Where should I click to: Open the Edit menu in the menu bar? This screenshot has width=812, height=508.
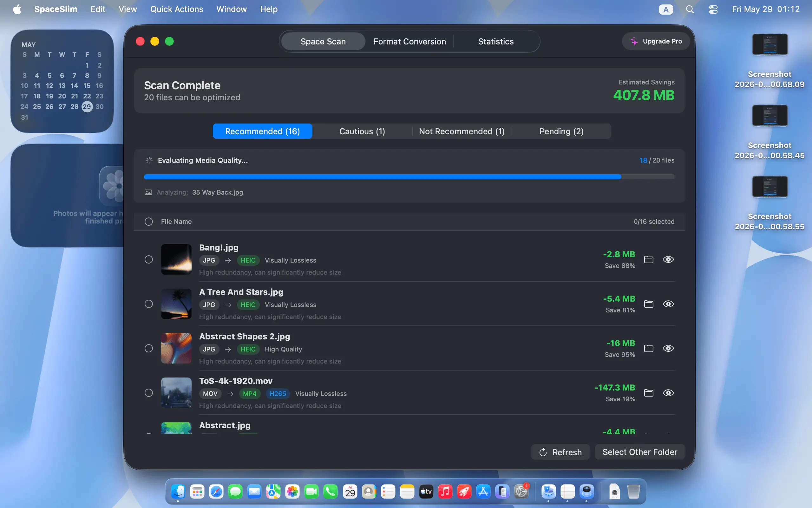[98, 9]
